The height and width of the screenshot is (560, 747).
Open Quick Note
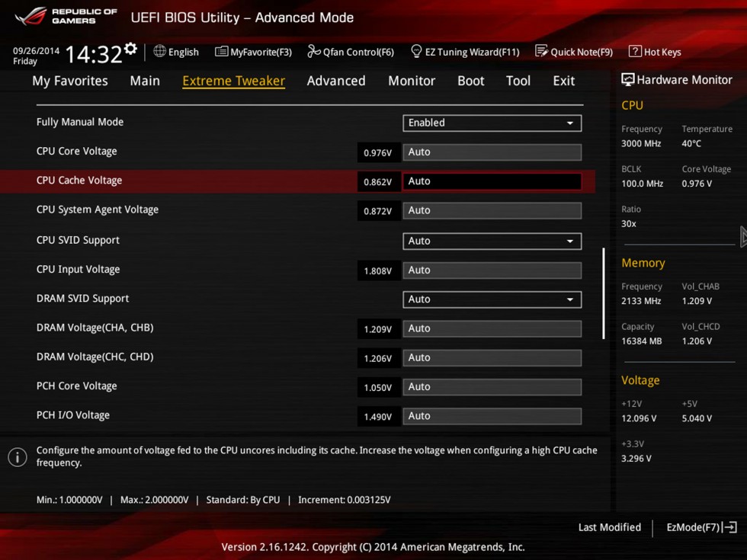[x=574, y=52]
